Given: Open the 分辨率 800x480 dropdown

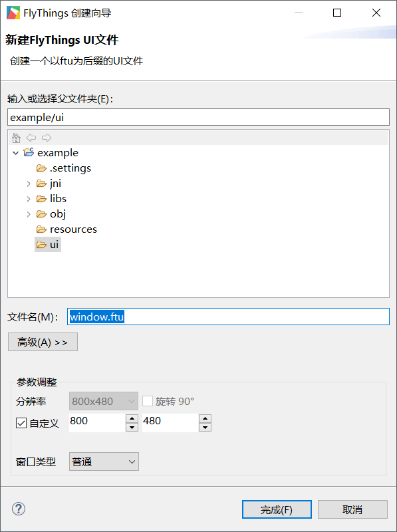Looking at the screenshot, I should point(104,402).
